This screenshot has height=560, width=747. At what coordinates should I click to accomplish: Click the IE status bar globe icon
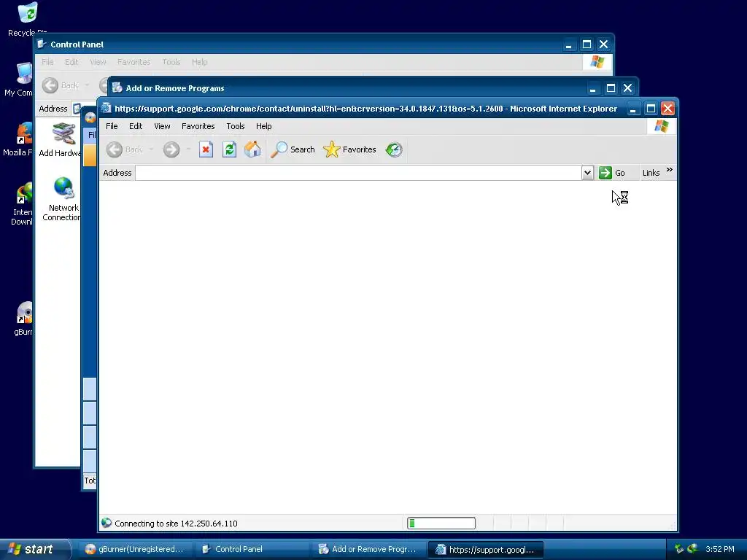pos(107,523)
